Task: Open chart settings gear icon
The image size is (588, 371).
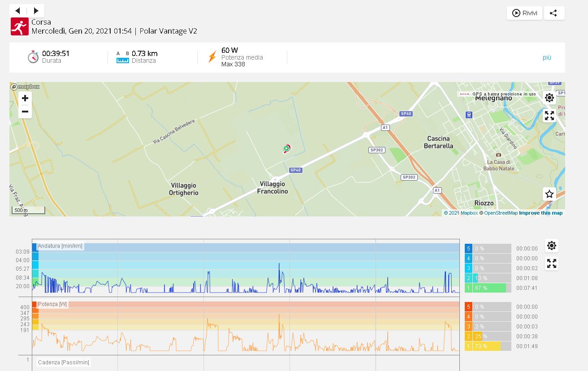Action: 552,246
